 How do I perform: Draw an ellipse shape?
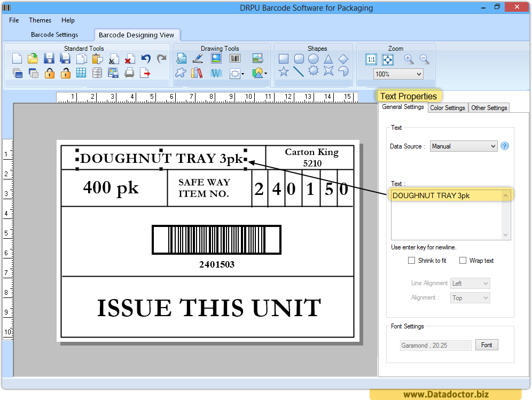313,59
